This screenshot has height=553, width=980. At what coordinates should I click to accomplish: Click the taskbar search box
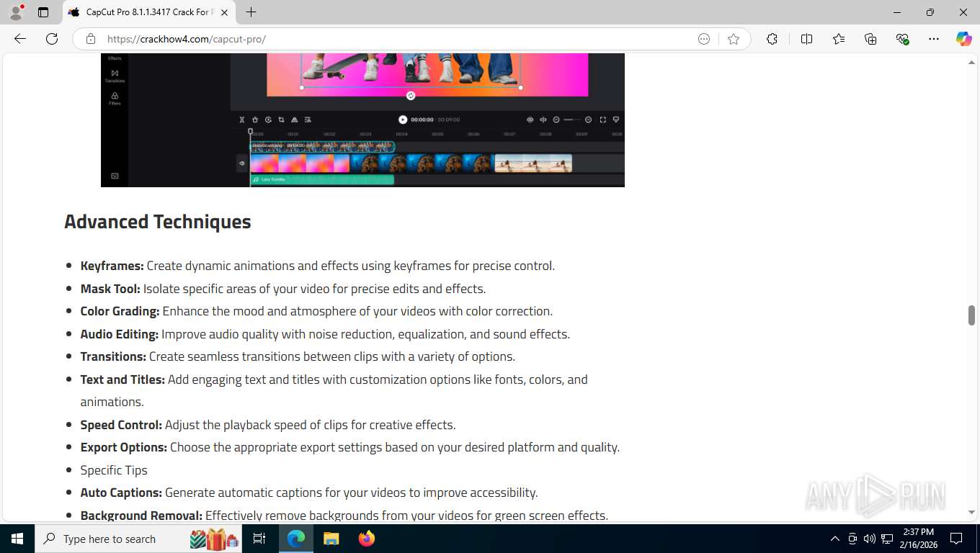coord(140,539)
